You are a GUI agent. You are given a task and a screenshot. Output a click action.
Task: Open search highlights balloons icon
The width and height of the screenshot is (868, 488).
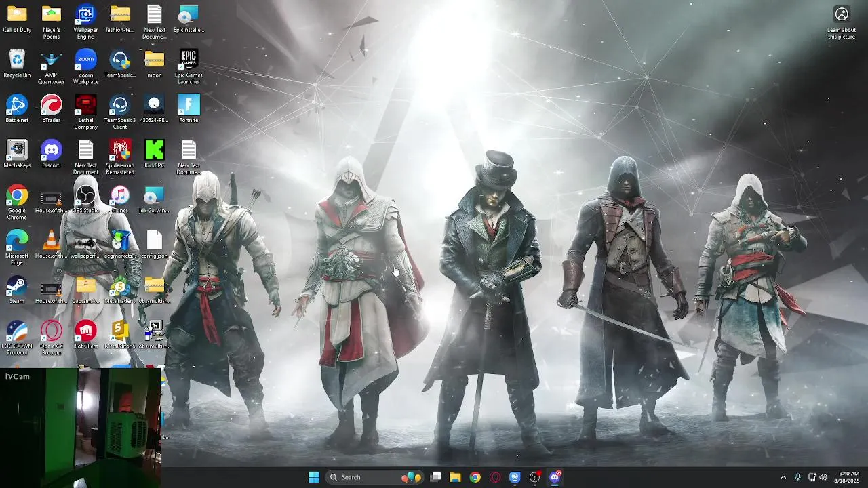point(412,477)
